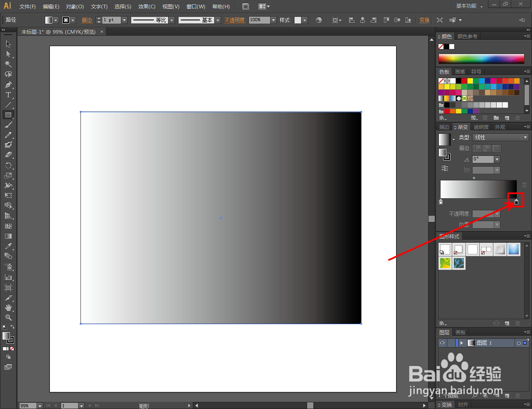The height and width of the screenshot is (409, 532).
Task: Select the Mesh tool
Action: pos(8,226)
